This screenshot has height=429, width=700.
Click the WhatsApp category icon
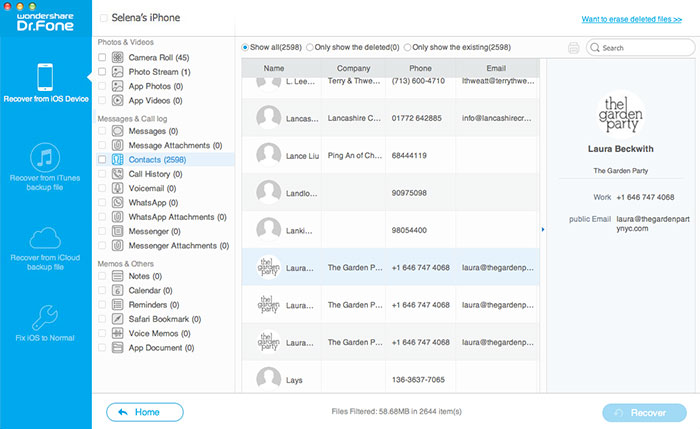coord(117,202)
